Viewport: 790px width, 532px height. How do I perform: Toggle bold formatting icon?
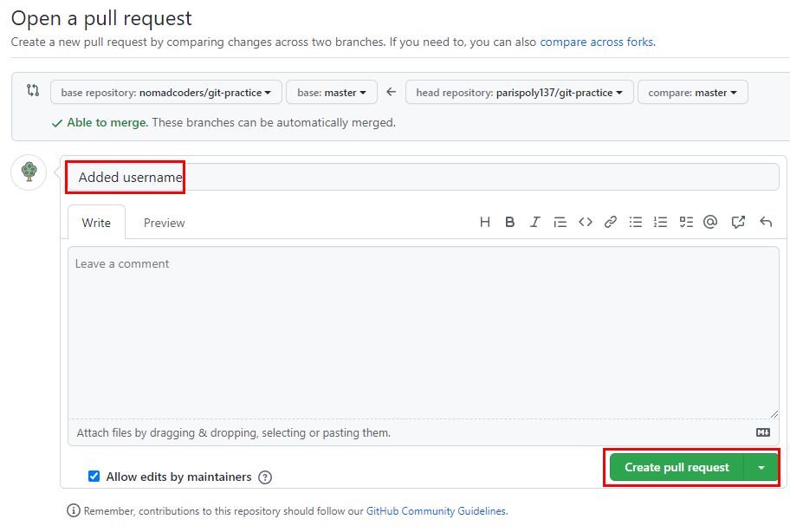pyautogui.click(x=510, y=222)
